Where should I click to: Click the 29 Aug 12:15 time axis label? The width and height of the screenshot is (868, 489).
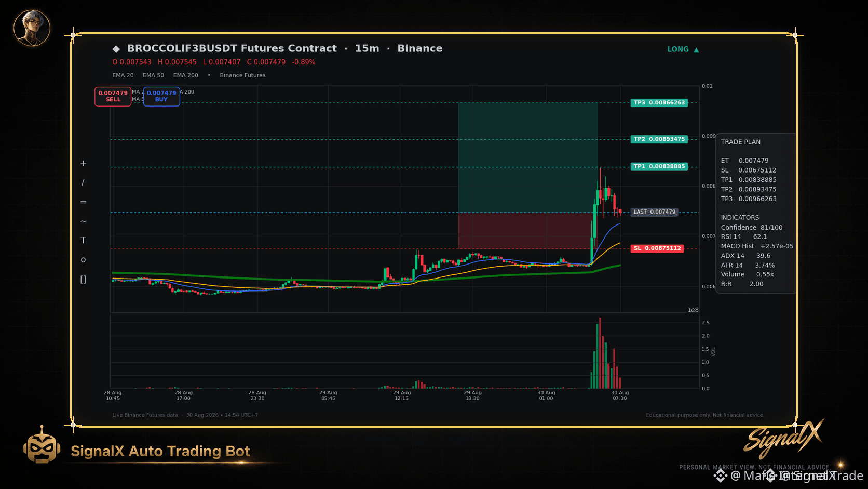pyautogui.click(x=402, y=395)
